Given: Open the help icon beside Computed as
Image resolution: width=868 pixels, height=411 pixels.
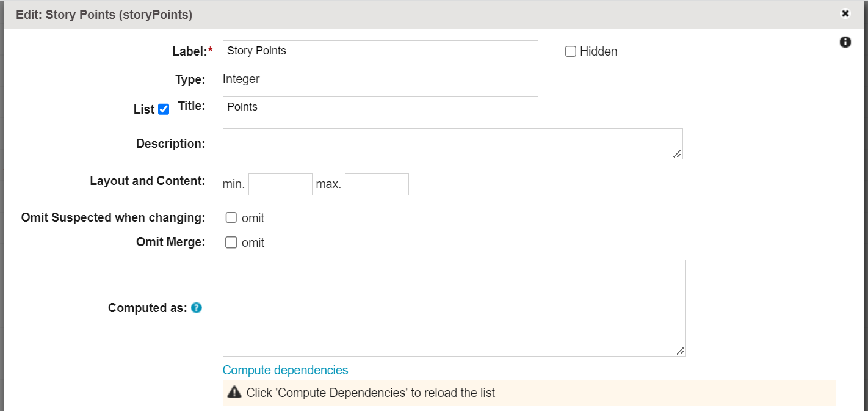Looking at the screenshot, I should point(196,308).
